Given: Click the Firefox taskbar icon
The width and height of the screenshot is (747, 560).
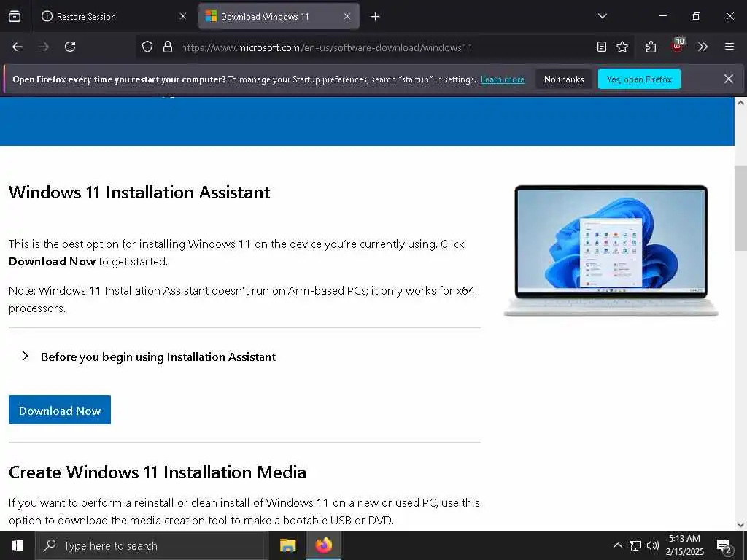Looking at the screenshot, I should (x=324, y=545).
